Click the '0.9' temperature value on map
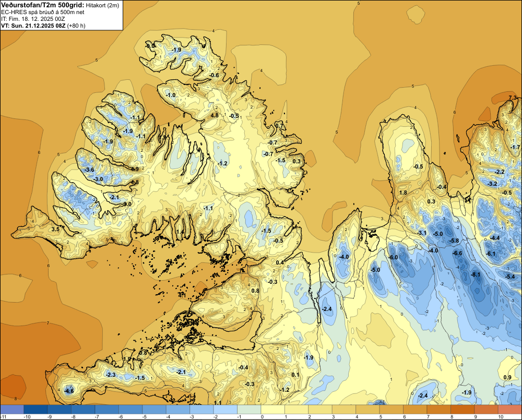The height and width of the screenshot is (420, 522). (507, 377)
